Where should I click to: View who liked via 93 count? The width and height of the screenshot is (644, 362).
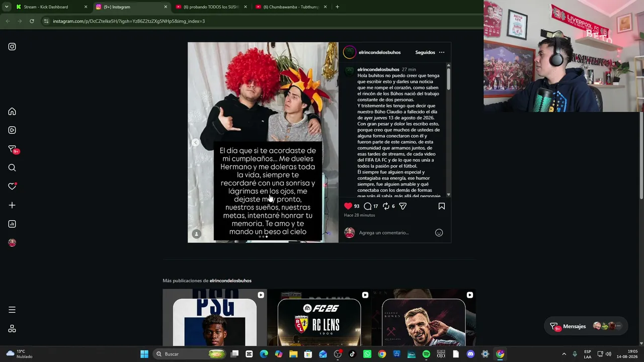pyautogui.click(x=357, y=206)
